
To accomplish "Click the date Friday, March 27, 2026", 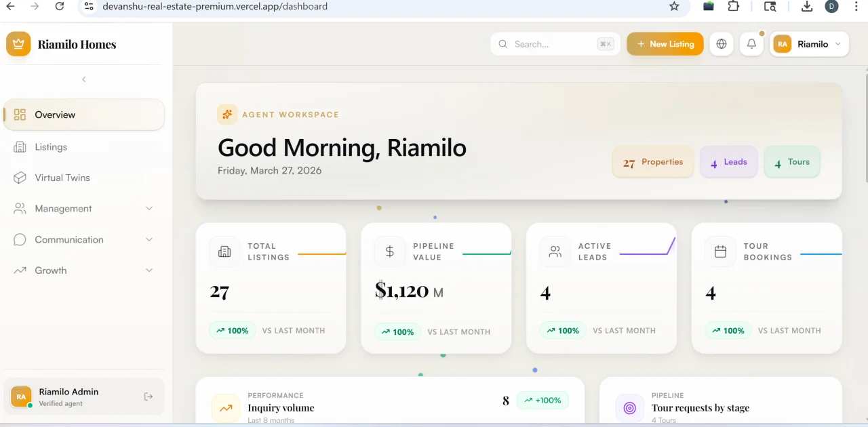I will [270, 171].
